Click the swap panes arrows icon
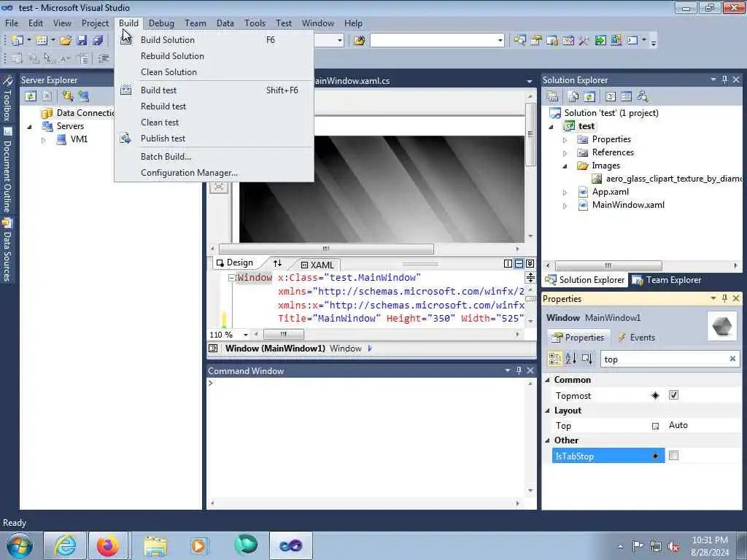 277,262
